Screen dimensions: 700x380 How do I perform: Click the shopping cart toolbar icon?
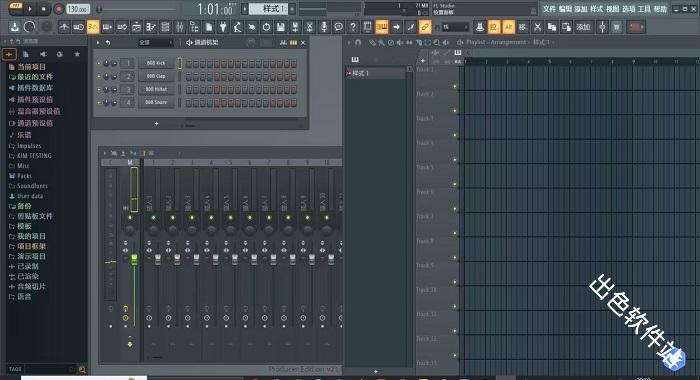pos(617,27)
